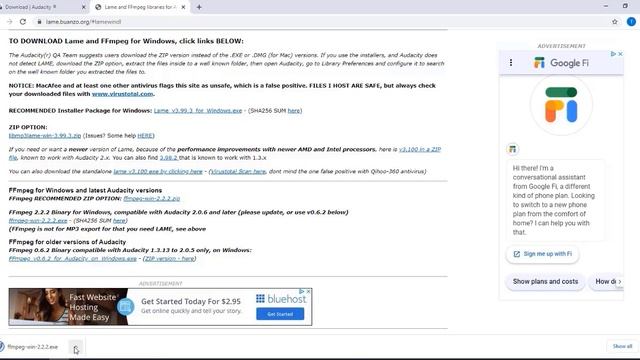The height and width of the screenshot is (360, 640).
Task: Open the Google Fi AdChoices icon
Action: 613,54
